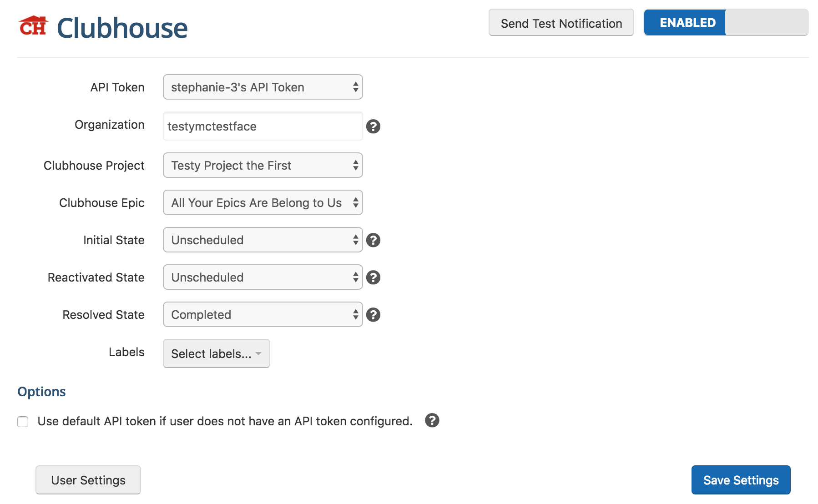818x504 pixels.
Task: Open help icon beside Reactivated State
Action: [x=373, y=277]
